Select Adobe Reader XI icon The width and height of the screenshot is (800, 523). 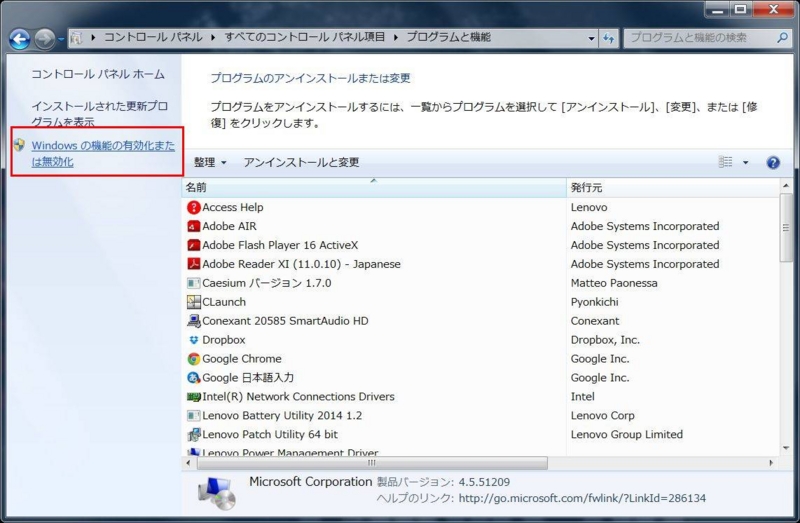pyautogui.click(x=193, y=264)
